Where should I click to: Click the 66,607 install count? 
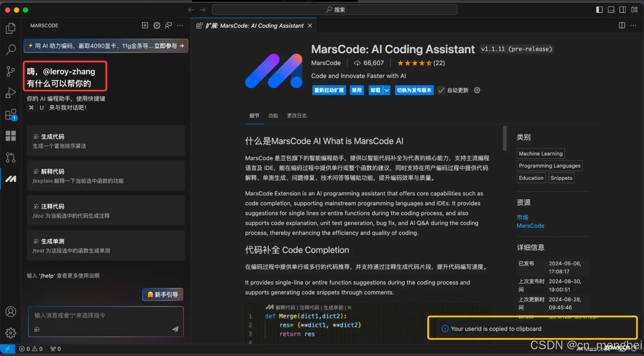(369, 63)
